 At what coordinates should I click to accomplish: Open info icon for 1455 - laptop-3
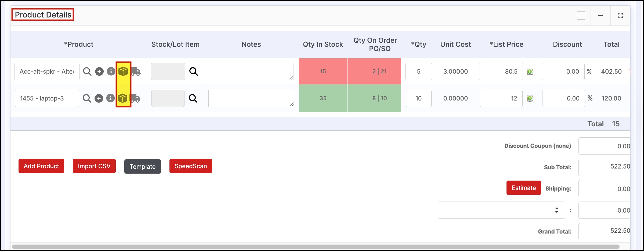click(110, 98)
